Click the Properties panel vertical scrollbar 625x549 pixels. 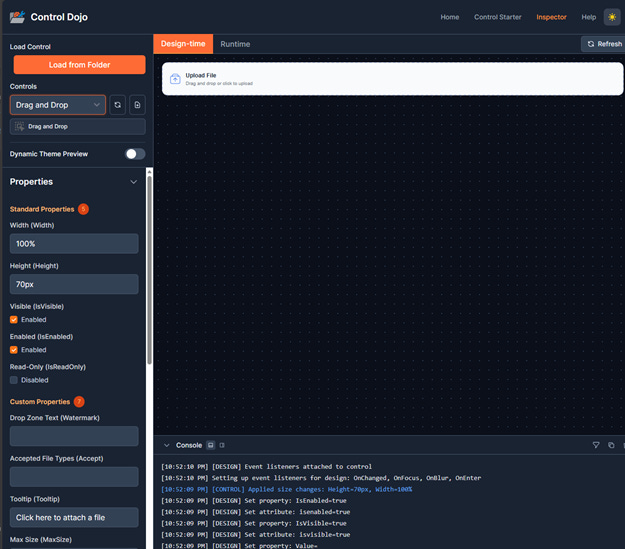[149, 271]
